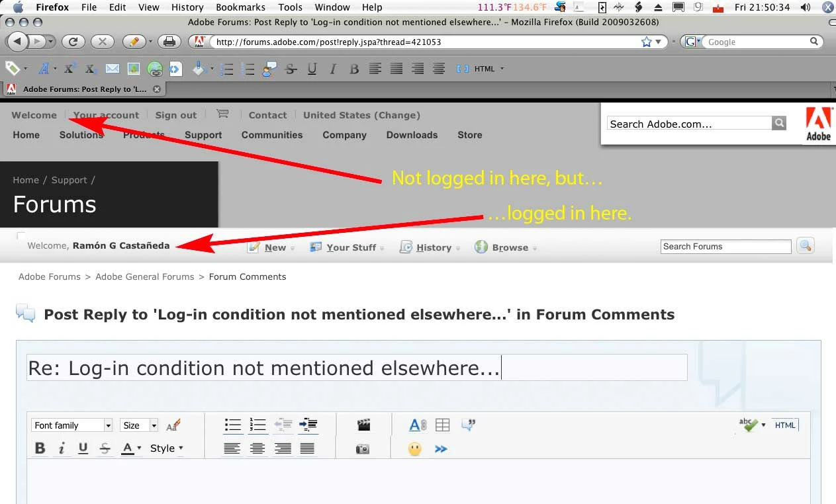The image size is (836, 504).
Task: Click the outdent icon in the reply editor
Action: tap(283, 425)
